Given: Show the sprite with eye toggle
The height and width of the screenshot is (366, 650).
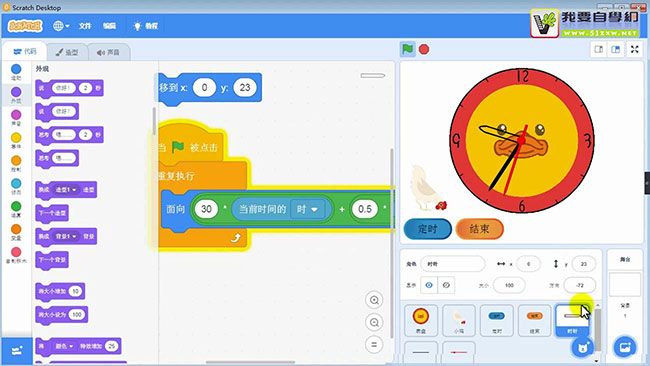Looking at the screenshot, I should (429, 285).
